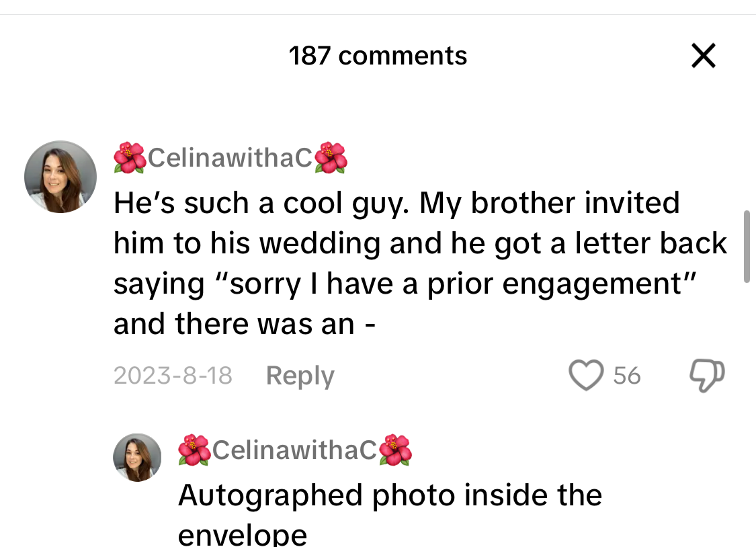Close the comments panel with the X
This screenshot has width=756, height=547.
703,56
